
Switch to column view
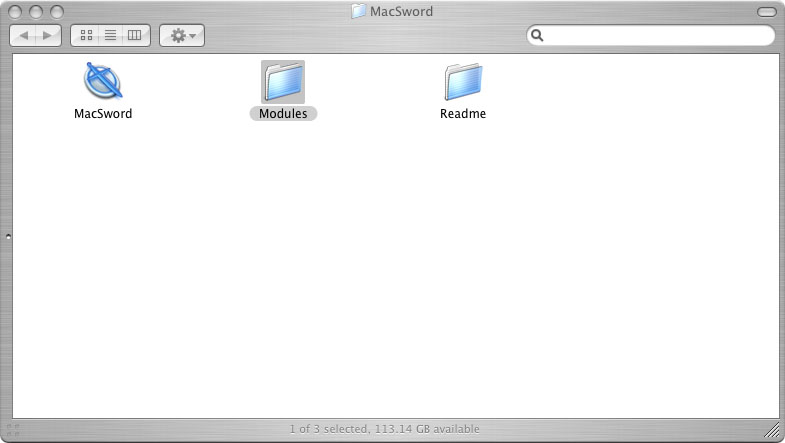point(135,36)
